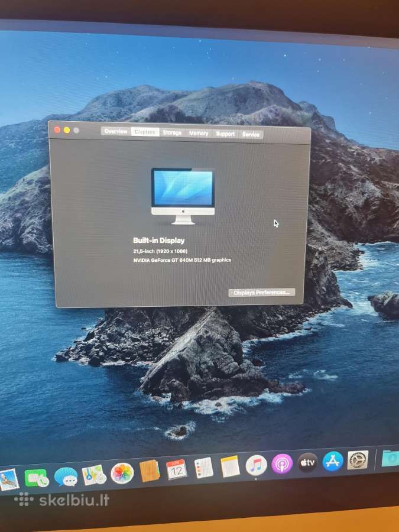The height and width of the screenshot is (532, 399).
Task: Click the Displays Preferences... button
Action: pos(262,293)
